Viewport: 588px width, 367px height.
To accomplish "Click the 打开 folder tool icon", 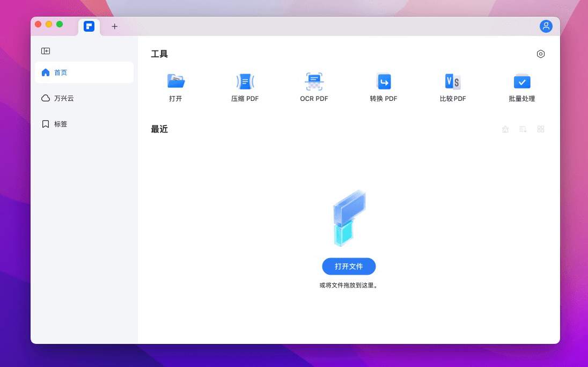I will (175, 82).
